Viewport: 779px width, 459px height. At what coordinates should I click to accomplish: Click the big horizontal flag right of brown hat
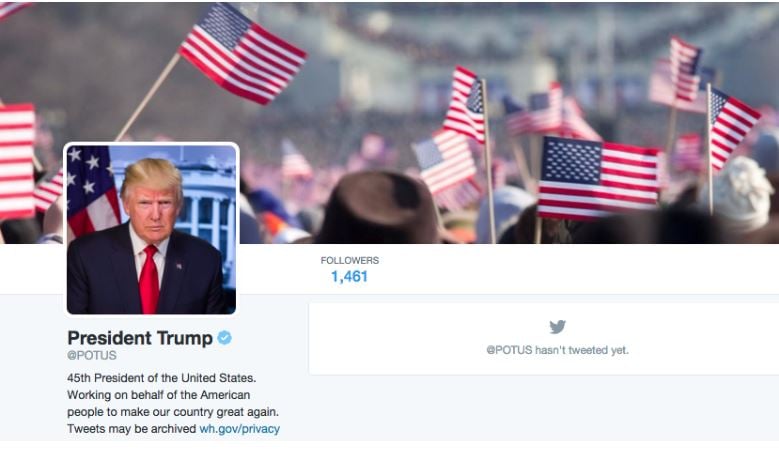pos(599,178)
